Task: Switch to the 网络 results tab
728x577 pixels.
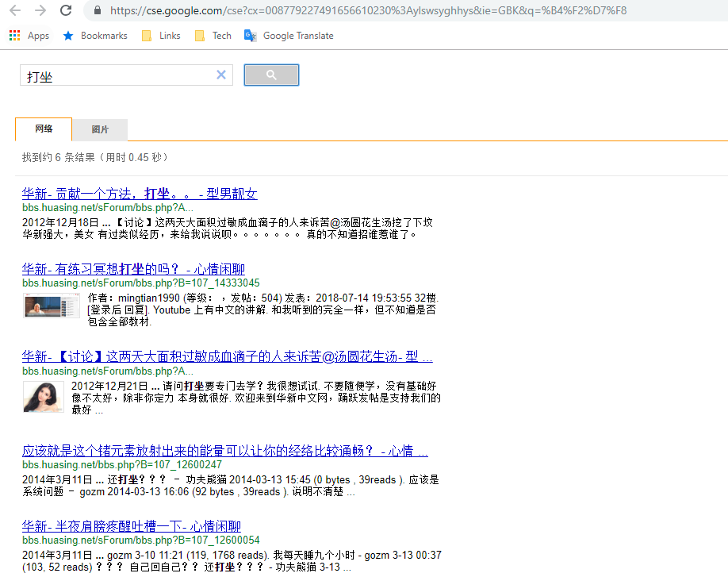Action: pyautogui.click(x=44, y=129)
